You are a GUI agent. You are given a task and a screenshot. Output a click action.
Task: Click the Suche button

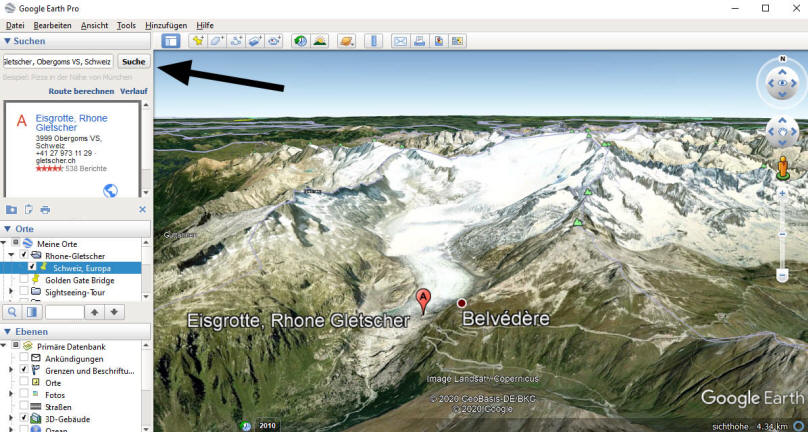(x=134, y=61)
